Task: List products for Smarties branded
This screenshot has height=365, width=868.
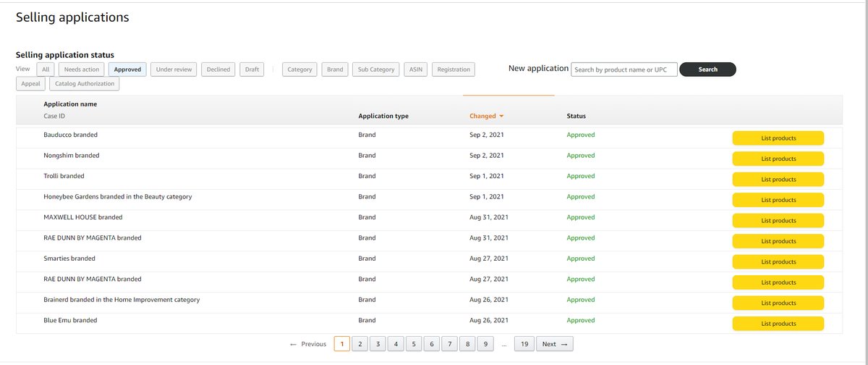Action: tap(778, 261)
